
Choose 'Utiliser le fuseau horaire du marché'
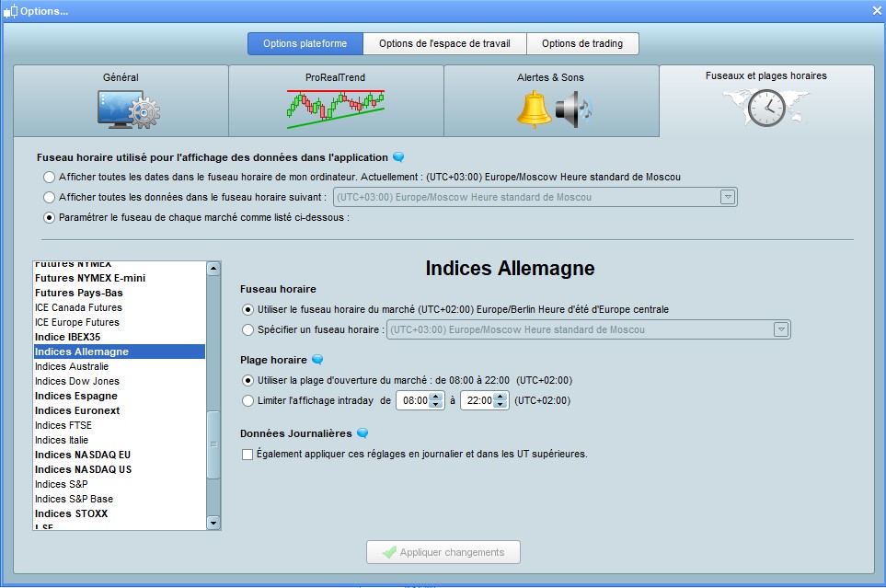(x=247, y=309)
